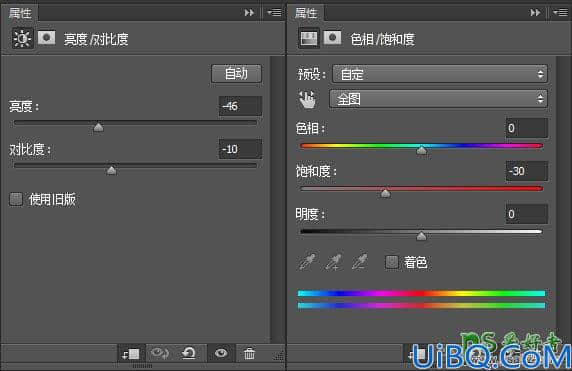Click the 饱和度 saturation slider handle
Screen dimensions: 572x371
(385, 193)
